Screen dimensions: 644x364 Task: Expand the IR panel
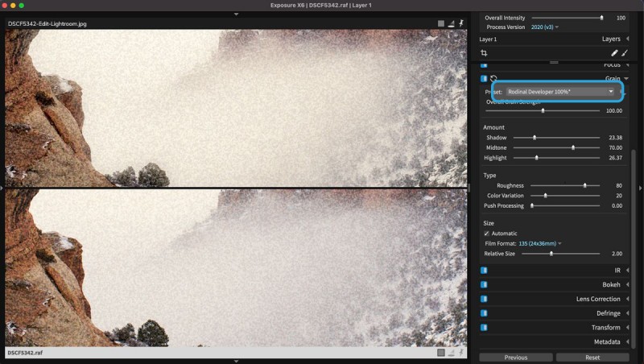(x=628, y=271)
